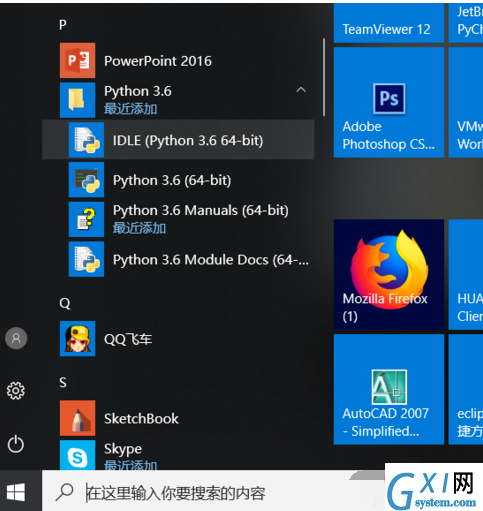The height and width of the screenshot is (511, 483).
Task: Open PowerPoint 2016 icon
Action: click(x=77, y=60)
